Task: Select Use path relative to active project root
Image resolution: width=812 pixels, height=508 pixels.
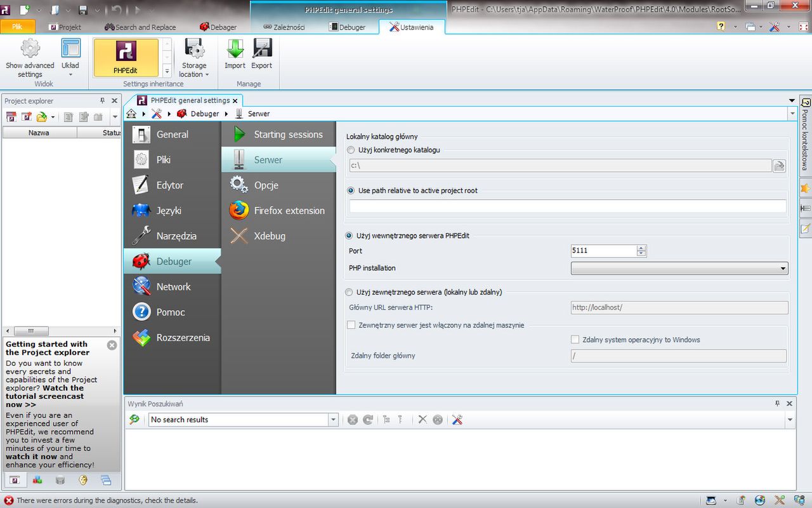Action: point(351,190)
